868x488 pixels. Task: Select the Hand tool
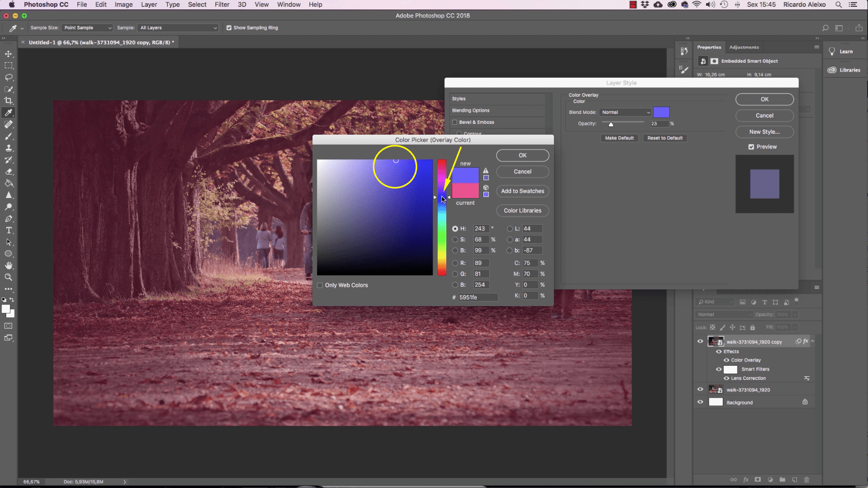click(8, 265)
